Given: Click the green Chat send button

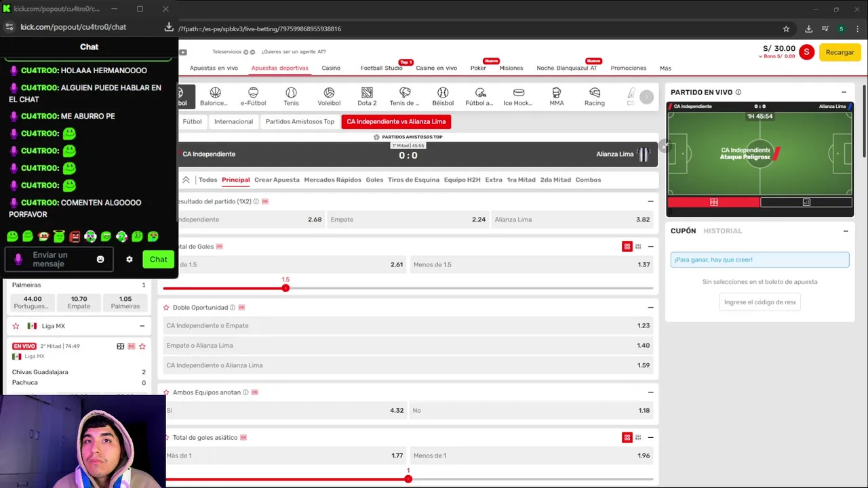Looking at the screenshot, I should coord(159,259).
